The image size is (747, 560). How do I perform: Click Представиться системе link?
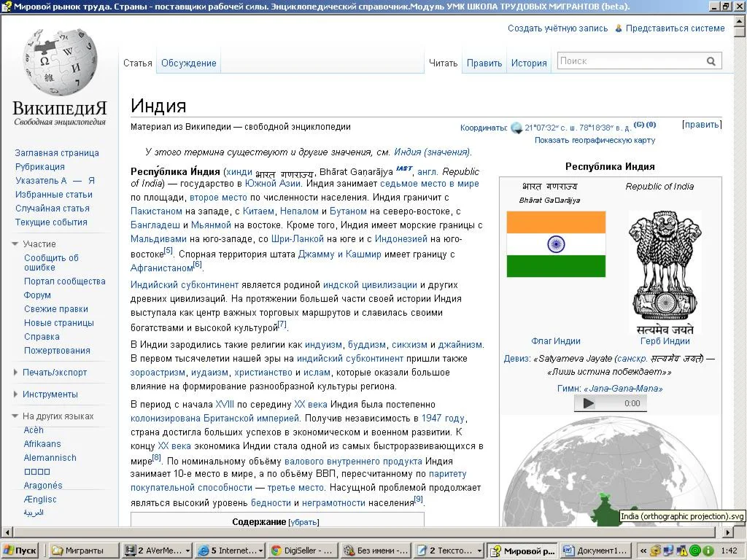pos(675,28)
